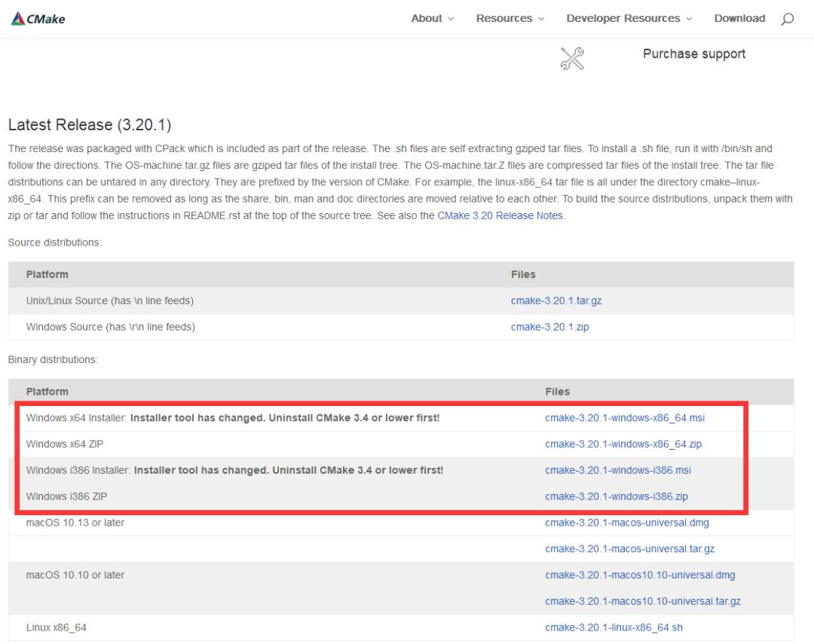Click the Platform header in Binary distributions table

point(47,392)
